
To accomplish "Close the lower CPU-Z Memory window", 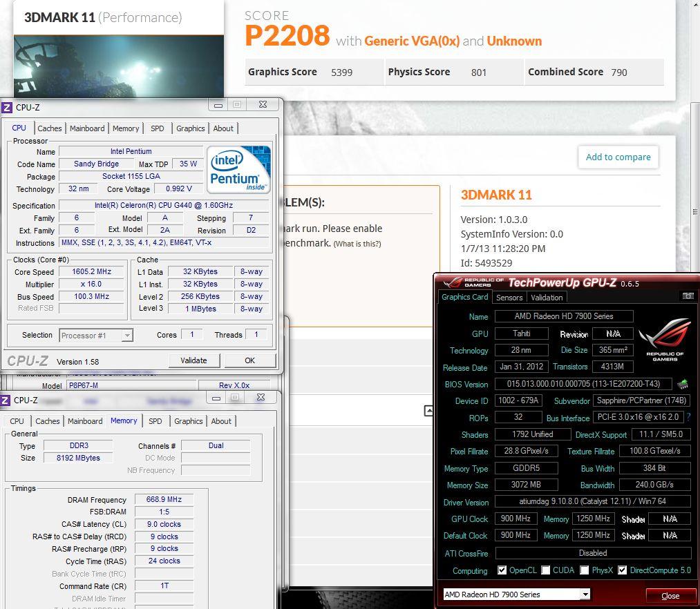I will pos(261,398).
